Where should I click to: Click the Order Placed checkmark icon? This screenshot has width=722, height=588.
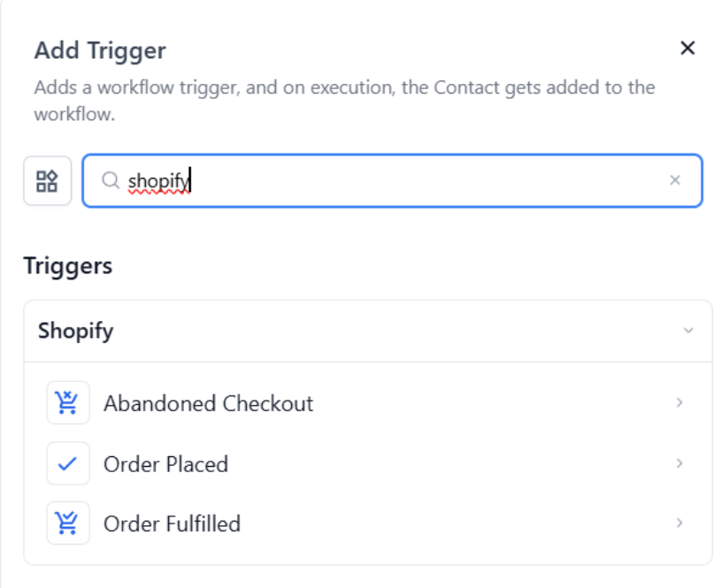68,464
